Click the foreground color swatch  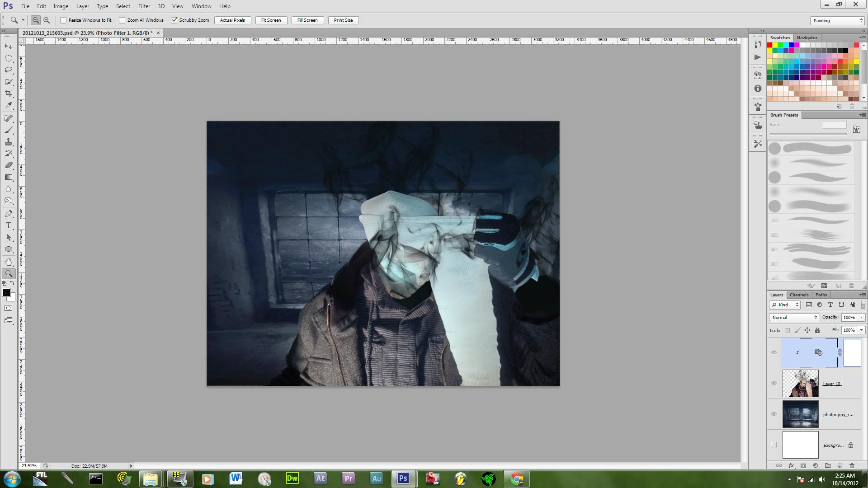(x=6, y=292)
